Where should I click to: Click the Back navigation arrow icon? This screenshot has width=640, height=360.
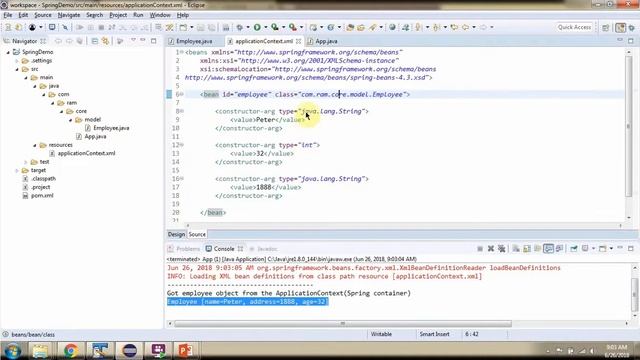pyautogui.click(x=465, y=27)
